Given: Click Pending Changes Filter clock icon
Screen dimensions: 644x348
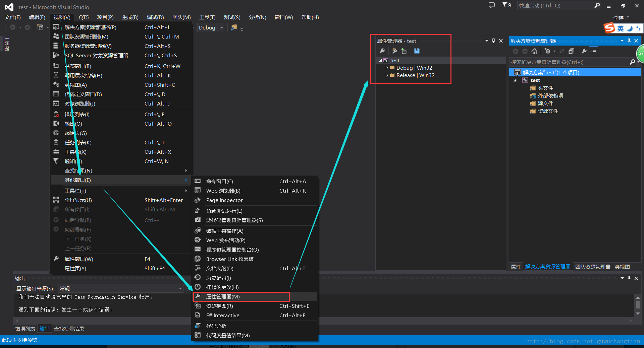Looking at the screenshot, I should (x=548, y=51).
